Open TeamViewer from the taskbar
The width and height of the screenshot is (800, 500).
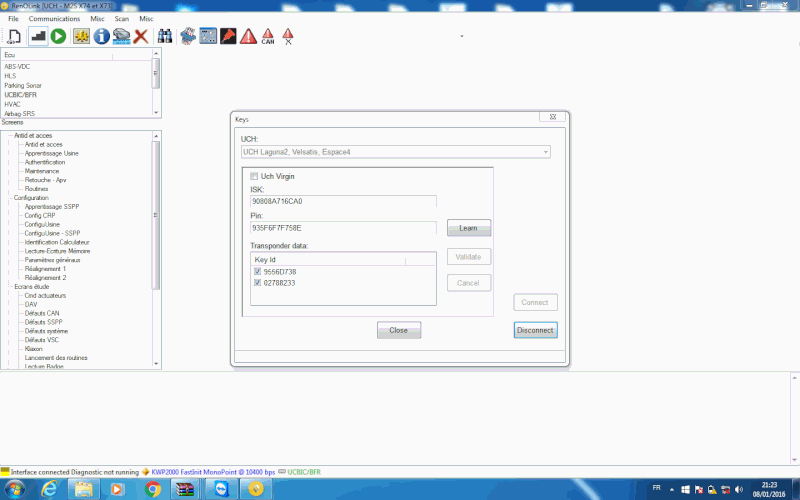tap(221, 489)
